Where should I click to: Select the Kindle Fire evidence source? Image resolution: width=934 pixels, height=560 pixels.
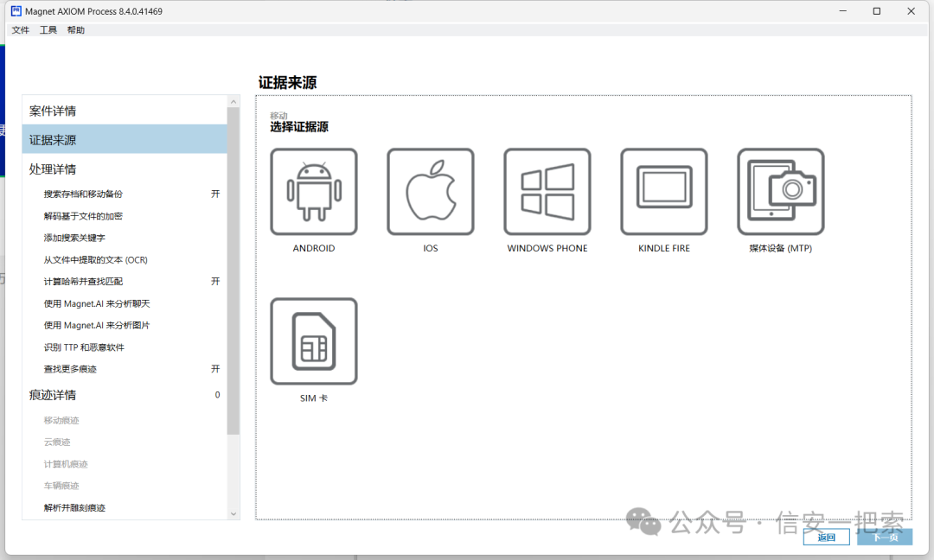click(664, 192)
